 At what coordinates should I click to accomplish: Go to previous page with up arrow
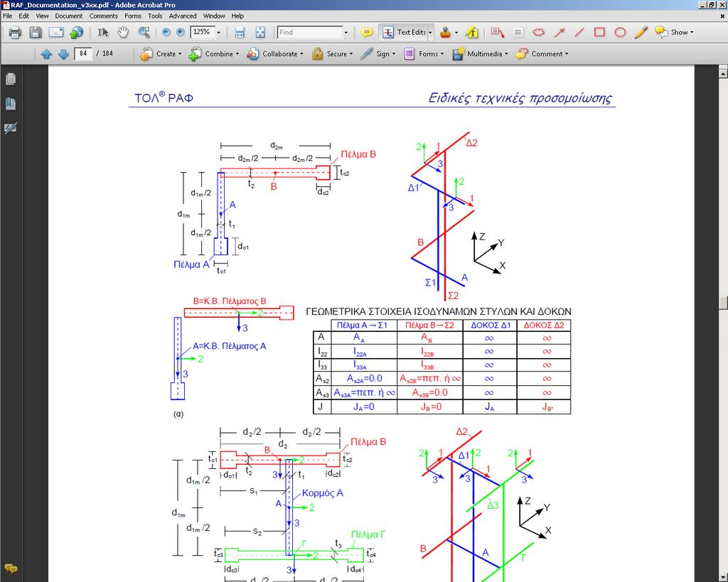point(46,54)
